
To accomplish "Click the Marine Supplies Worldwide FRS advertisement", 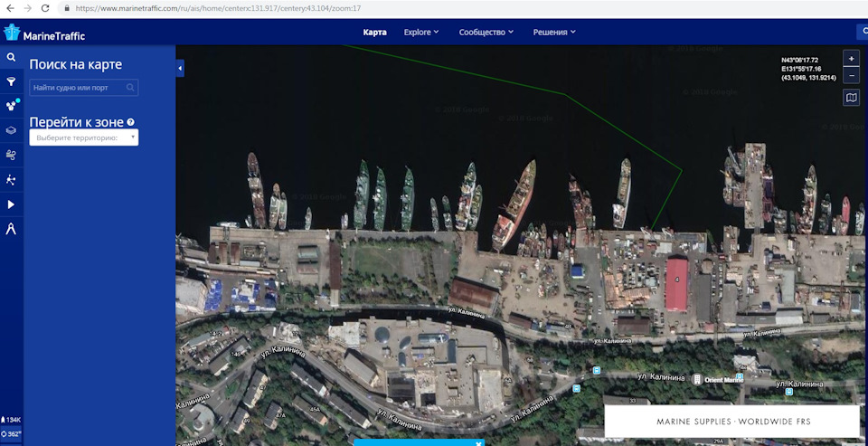I will pos(731,422).
